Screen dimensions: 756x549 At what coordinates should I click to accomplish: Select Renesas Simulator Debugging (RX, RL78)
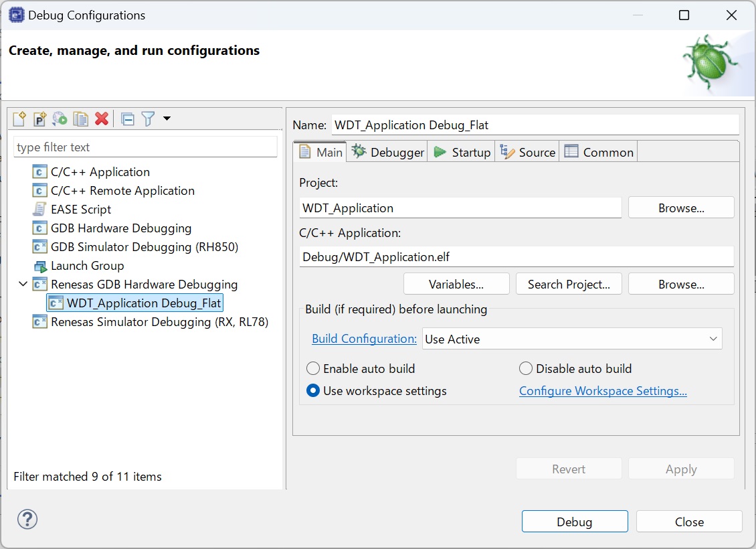[x=151, y=322]
